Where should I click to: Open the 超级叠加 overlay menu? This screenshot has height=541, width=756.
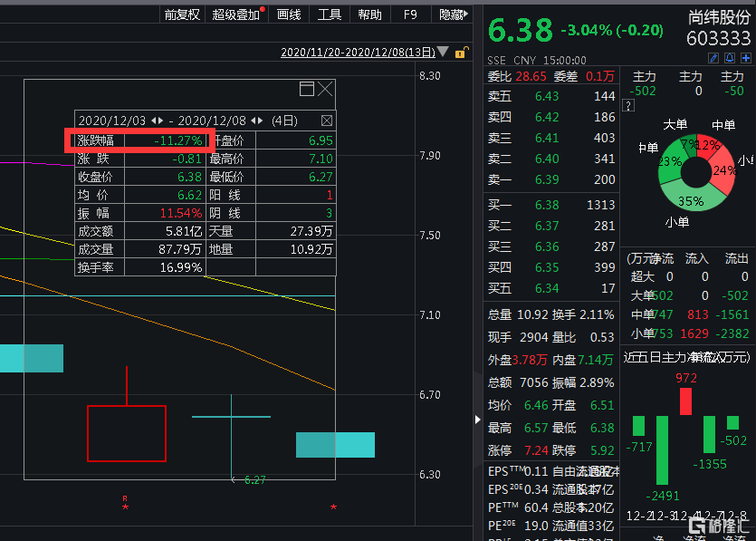click(235, 14)
